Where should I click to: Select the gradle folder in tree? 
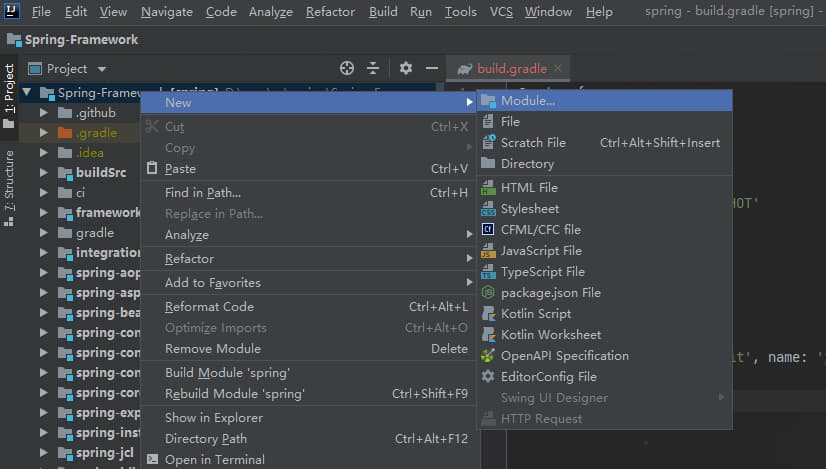coord(95,233)
